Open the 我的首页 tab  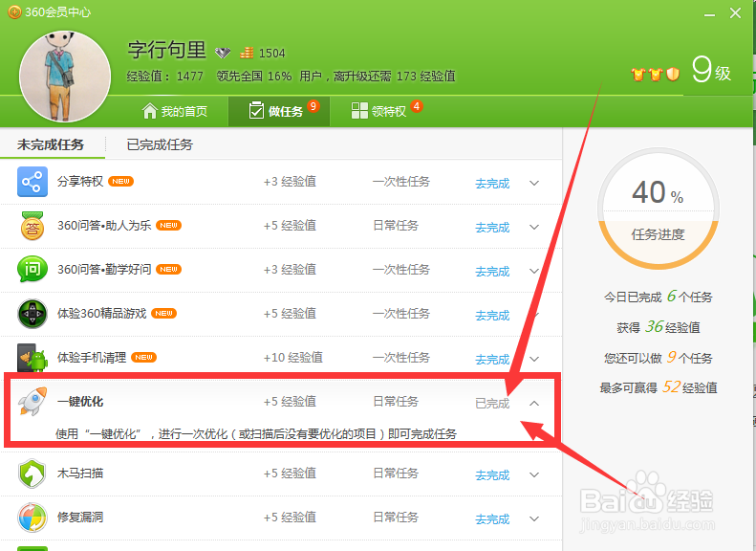[175, 111]
